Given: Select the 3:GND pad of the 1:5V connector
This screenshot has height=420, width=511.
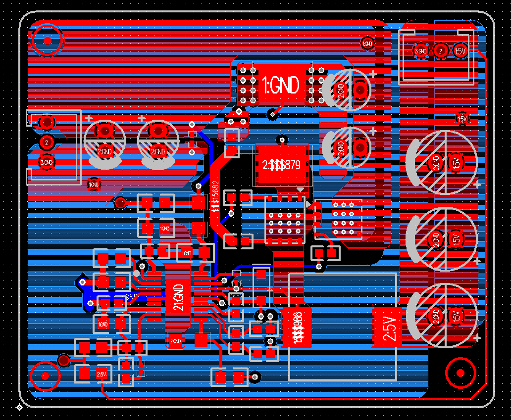Looking at the screenshot, I should 420,51.
